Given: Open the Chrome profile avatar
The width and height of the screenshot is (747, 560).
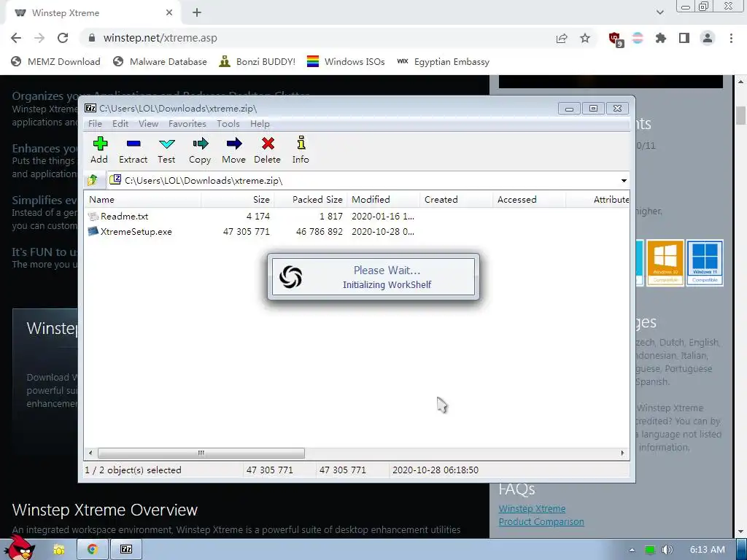Looking at the screenshot, I should click(708, 38).
